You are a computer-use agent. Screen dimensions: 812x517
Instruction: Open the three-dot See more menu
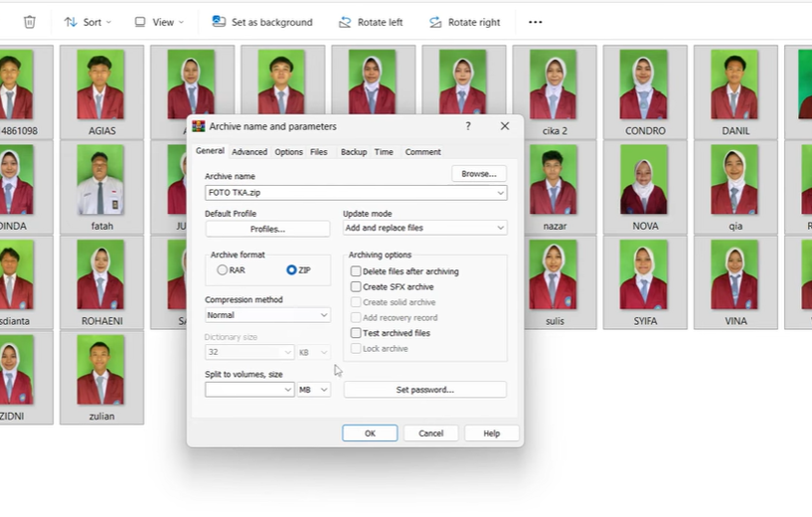click(x=535, y=22)
